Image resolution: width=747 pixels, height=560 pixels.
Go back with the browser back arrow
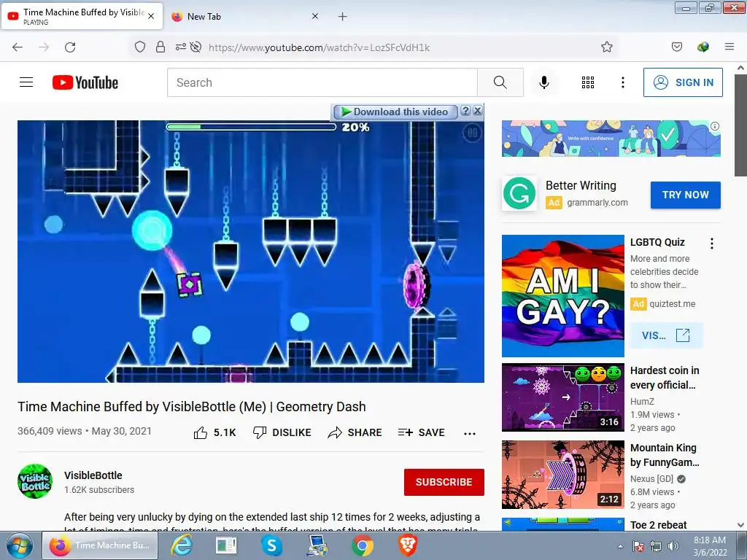pos(18,47)
